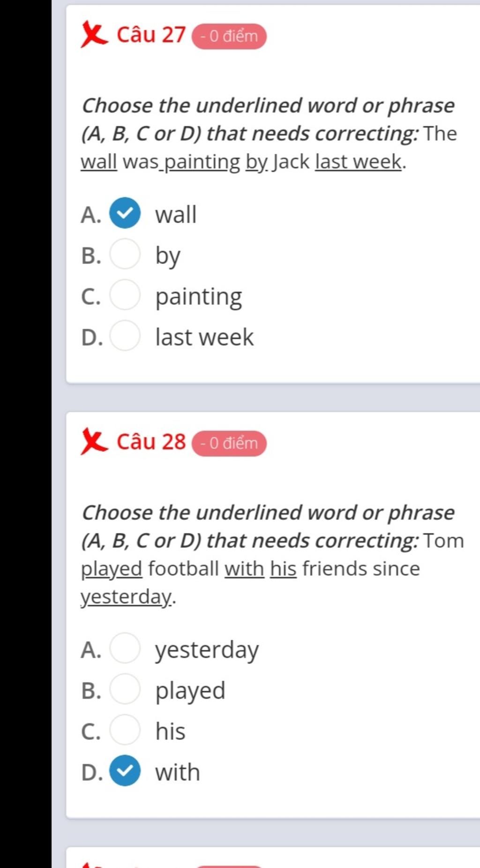
Task: Select option B 'by' in Câu 27
Action: click(125, 254)
